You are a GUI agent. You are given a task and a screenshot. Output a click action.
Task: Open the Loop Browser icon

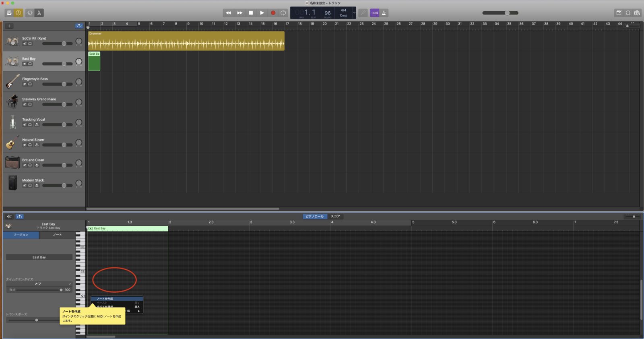628,13
